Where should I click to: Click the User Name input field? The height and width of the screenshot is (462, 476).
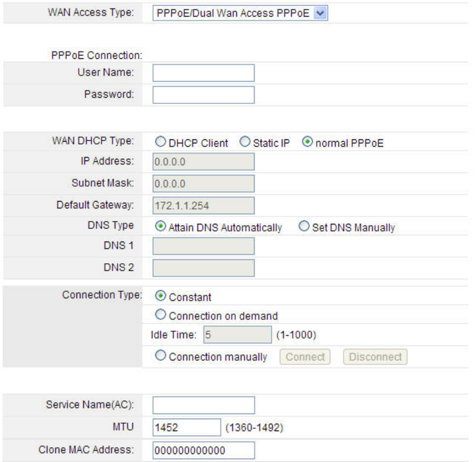[x=203, y=73]
